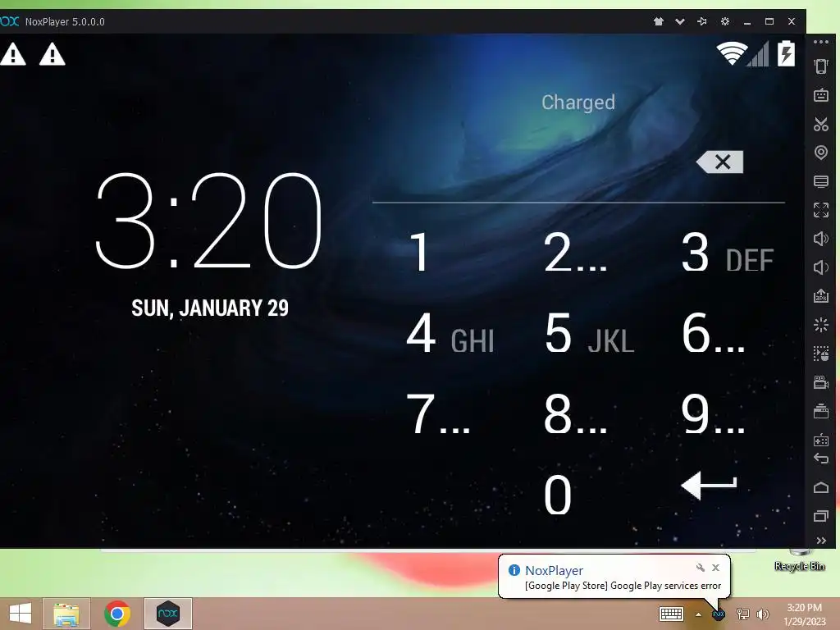Screen dimensions: 840x630
Task: Click the Android back arrow in sidebar
Action: 820,459
